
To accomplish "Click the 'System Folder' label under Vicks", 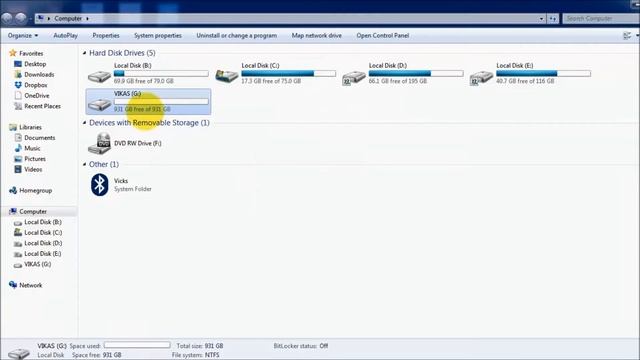I will tap(133, 189).
